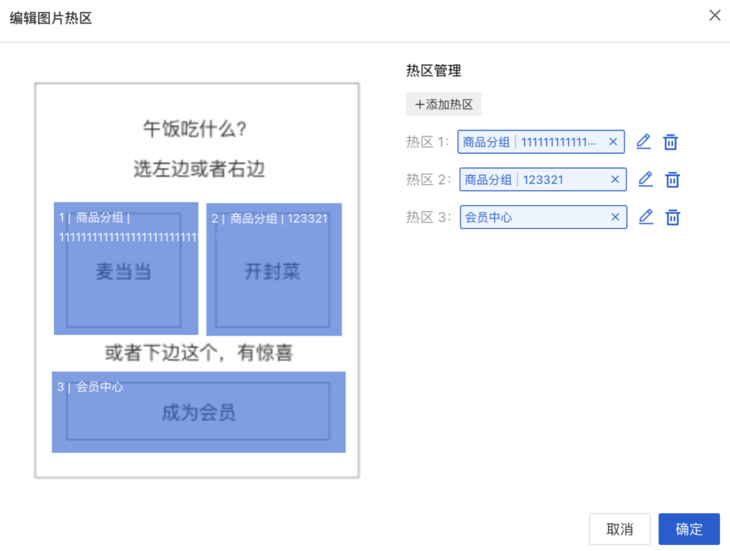Image resolution: width=730 pixels, height=551 pixels.
Task: Clear 会员中心 link with X icon
Action: tap(615, 217)
